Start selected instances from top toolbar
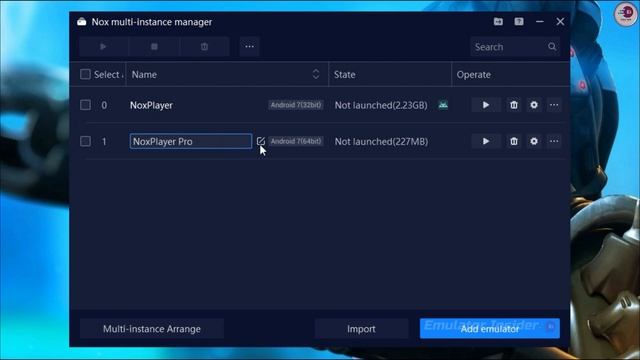 103,47
